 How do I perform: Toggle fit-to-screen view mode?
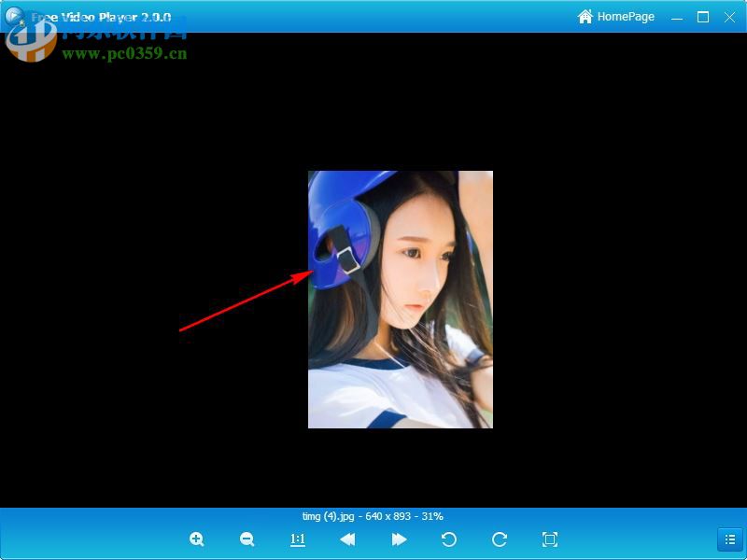tap(549, 539)
